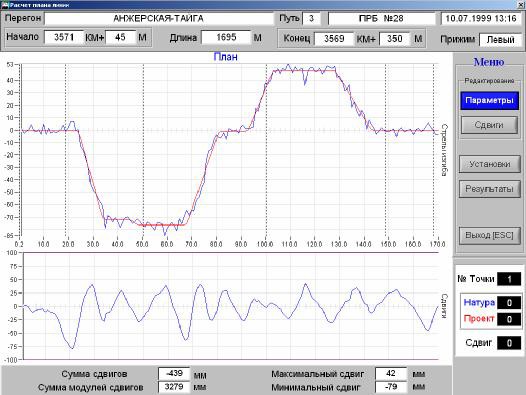This screenshot has width=526, height=395.
Task: Click the Сдвиг value box
Action: pyautogui.click(x=509, y=343)
